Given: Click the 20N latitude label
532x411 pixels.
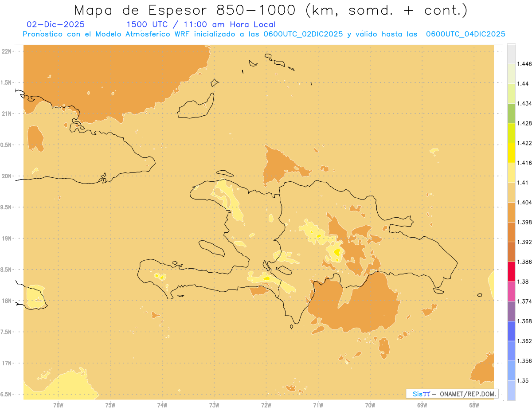Looking at the screenshot, I should 7,176.
